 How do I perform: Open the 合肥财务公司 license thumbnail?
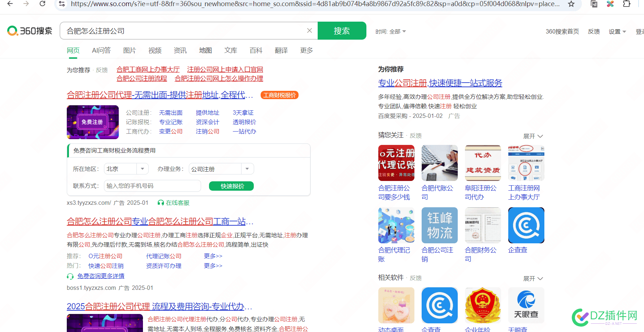[x=483, y=225]
